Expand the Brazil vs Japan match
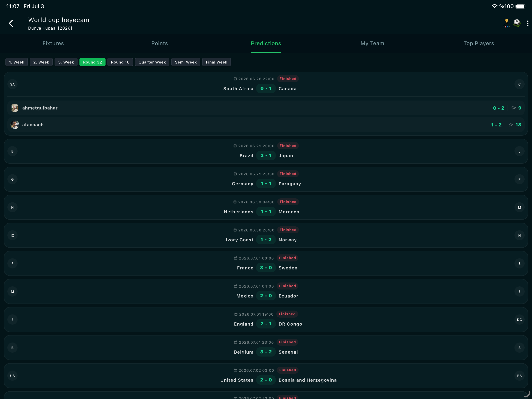This screenshot has width=532, height=399. (x=266, y=151)
